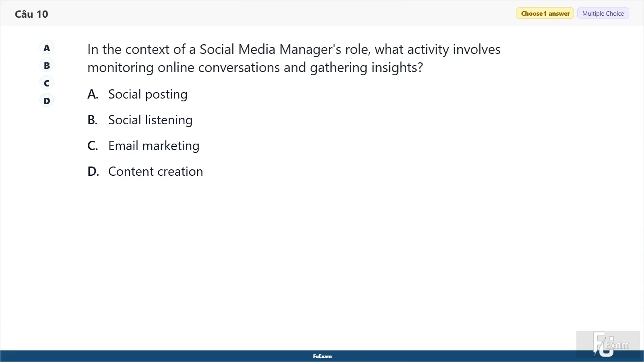Screen dimensions: 644x362
Task: Select answer bubble D
Action: click(47, 101)
